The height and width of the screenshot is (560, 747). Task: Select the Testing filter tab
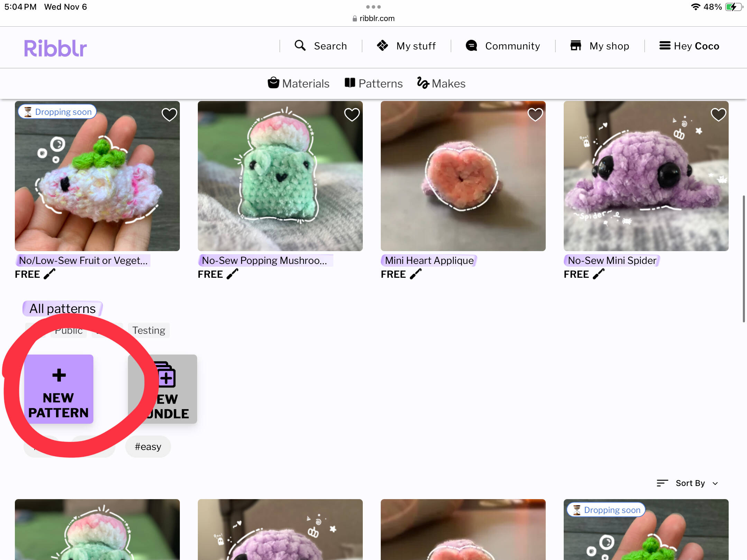coord(149,330)
